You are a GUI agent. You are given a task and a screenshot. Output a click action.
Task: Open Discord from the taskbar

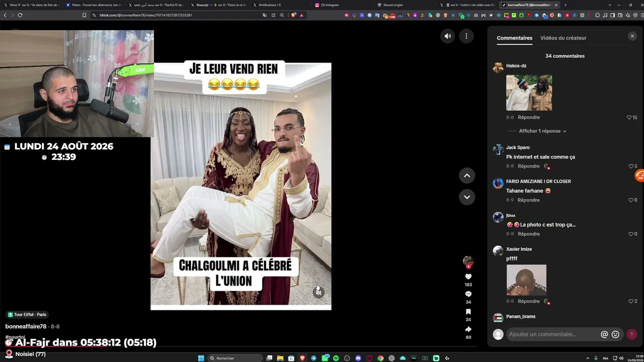point(358,358)
